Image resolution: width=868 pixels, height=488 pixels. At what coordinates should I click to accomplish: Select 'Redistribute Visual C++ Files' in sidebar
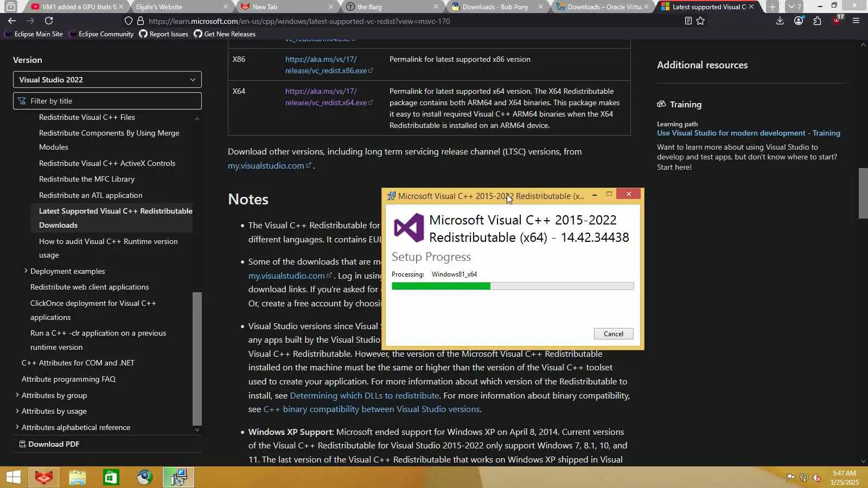tap(87, 117)
